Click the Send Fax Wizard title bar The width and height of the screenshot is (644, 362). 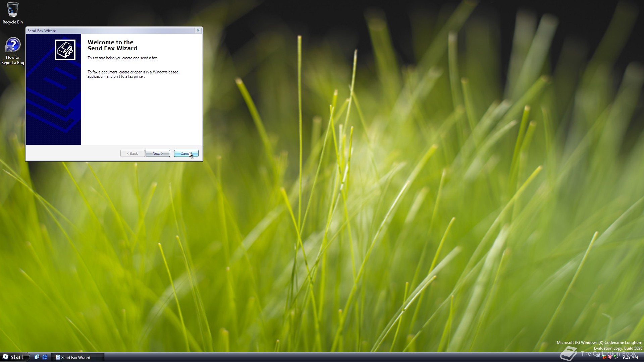tap(111, 31)
